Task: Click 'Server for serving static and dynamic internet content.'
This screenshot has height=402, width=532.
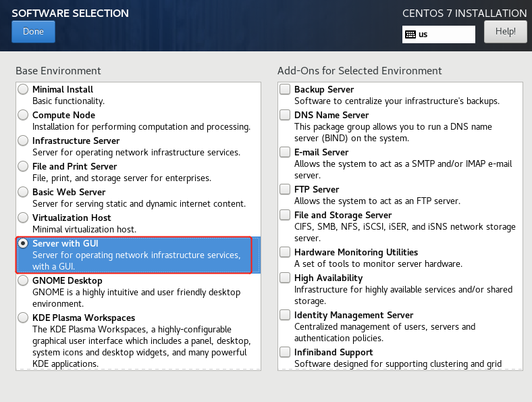Action: point(139,204)
